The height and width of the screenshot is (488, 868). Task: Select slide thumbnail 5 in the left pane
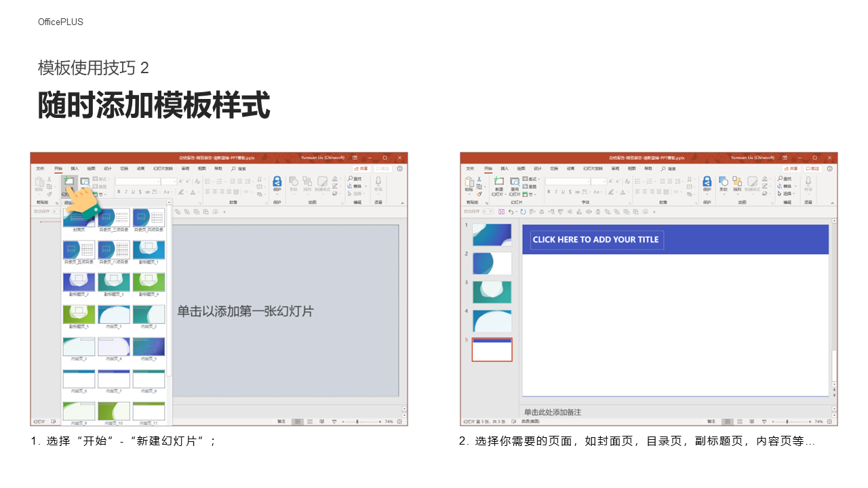click(x=492, y=349)
